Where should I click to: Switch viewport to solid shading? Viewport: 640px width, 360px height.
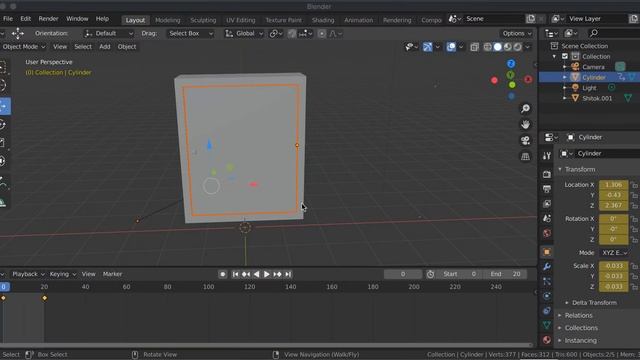(x=498, y=47)
